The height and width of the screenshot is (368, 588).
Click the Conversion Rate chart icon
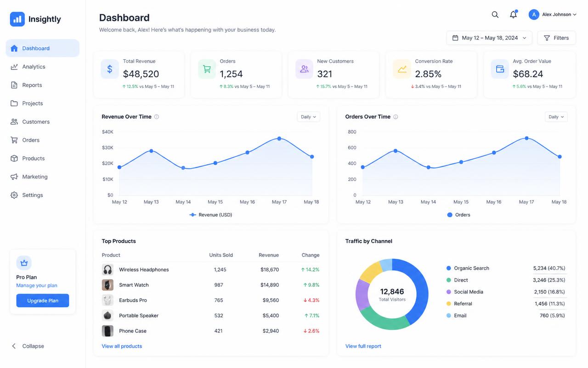click(x=402, y=69)
